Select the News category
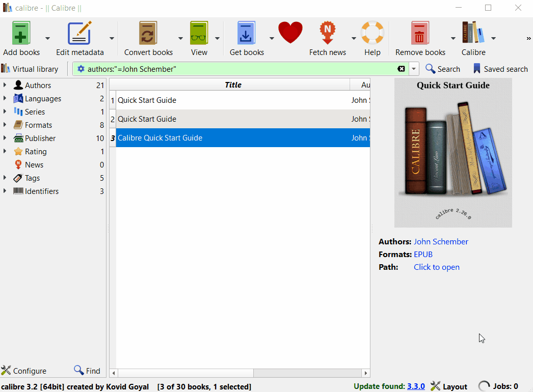 [34, 165]
